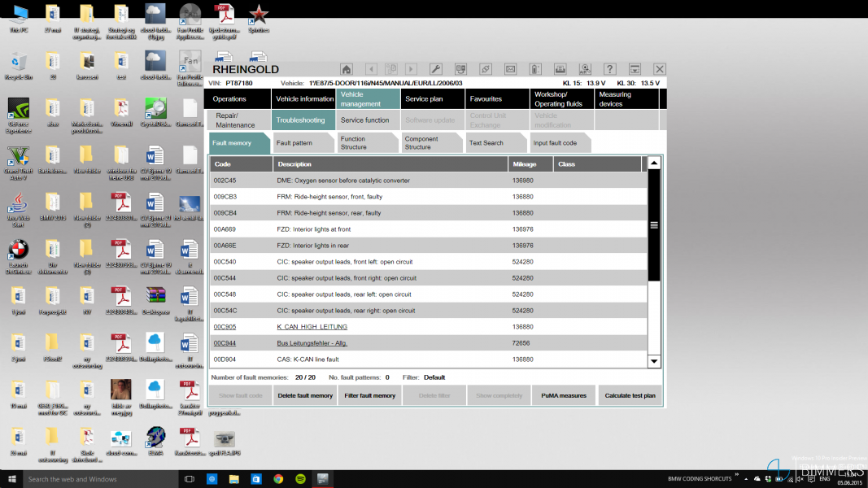
Task: Open fault code 00C944 link
Action: [x=225, y=343]
